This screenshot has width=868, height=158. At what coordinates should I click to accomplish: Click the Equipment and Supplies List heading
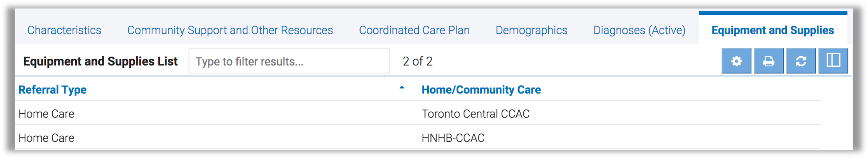tap(100, 61)
